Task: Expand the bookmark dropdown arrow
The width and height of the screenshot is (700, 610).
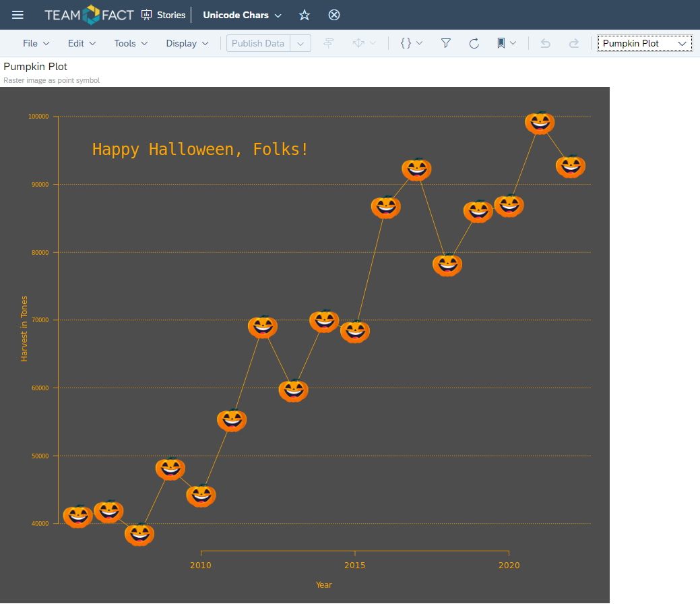Action: (513, 43)
